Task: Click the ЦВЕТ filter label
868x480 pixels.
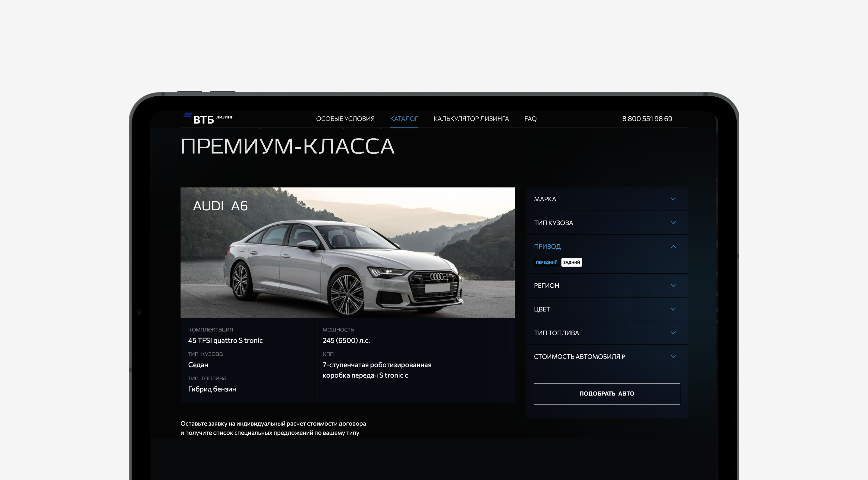Action: [x=542, y=309]
